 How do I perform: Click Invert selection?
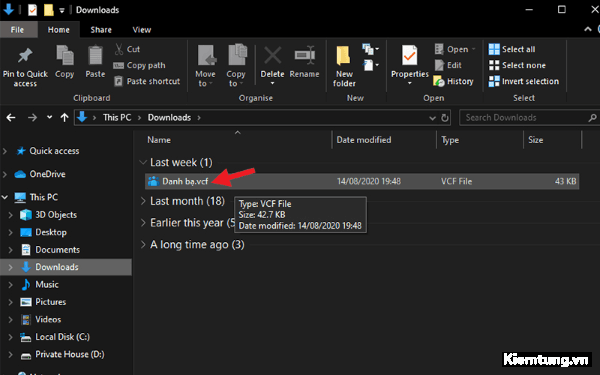pyautogui.click(x=524, y=81)
